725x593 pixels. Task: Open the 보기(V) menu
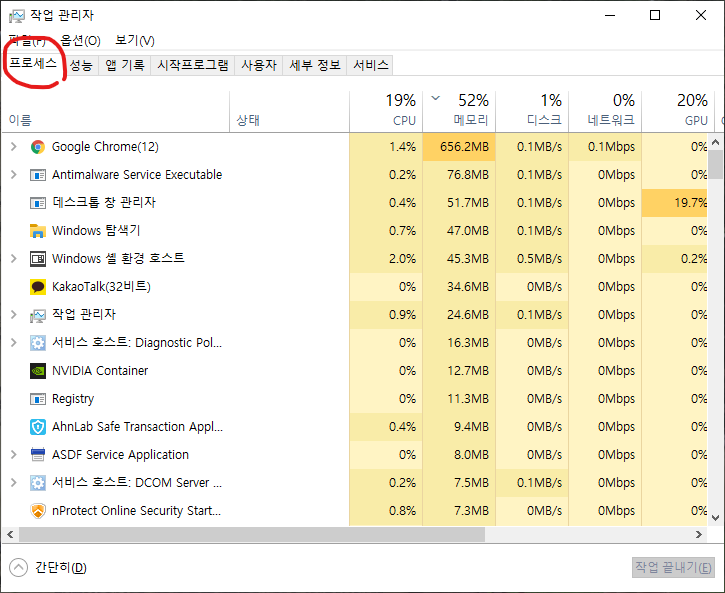(x=135, y=41)
